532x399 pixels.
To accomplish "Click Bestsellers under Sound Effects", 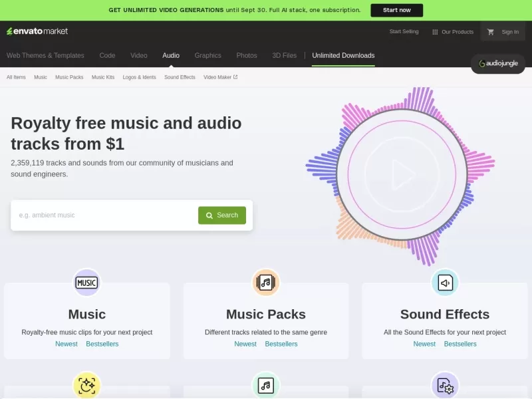I will click(x=460, y=344).
